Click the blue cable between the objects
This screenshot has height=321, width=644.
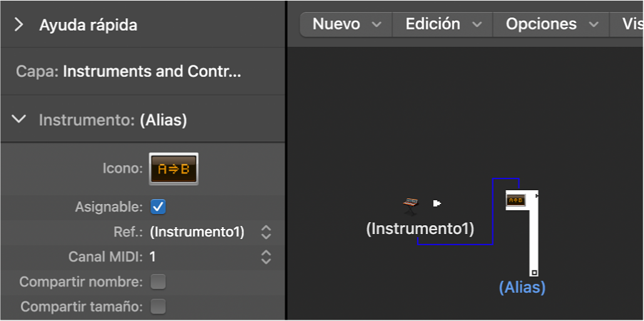pyautogui.click(x=455, y=243)
